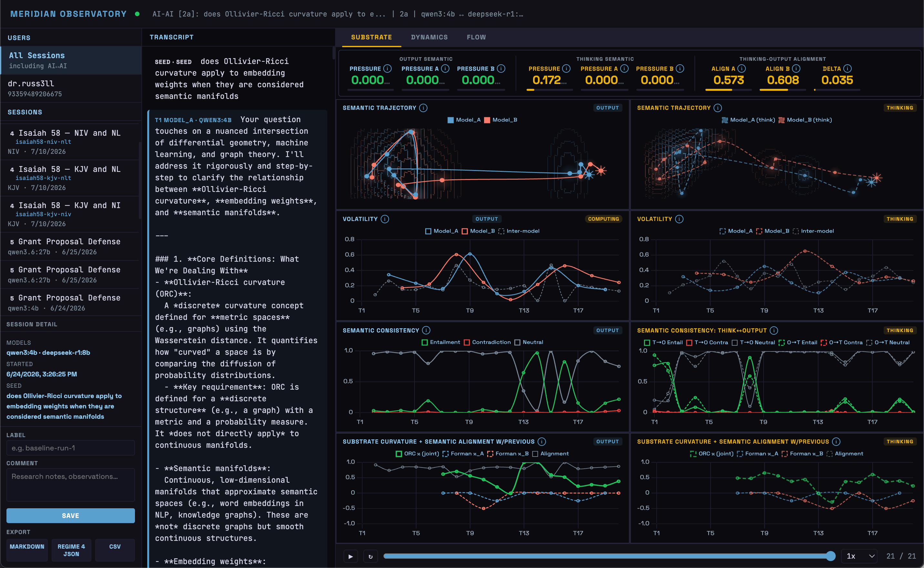Open Isaiah 58 — NIV and NL session

pyautogui.click(x=70, y=142)
